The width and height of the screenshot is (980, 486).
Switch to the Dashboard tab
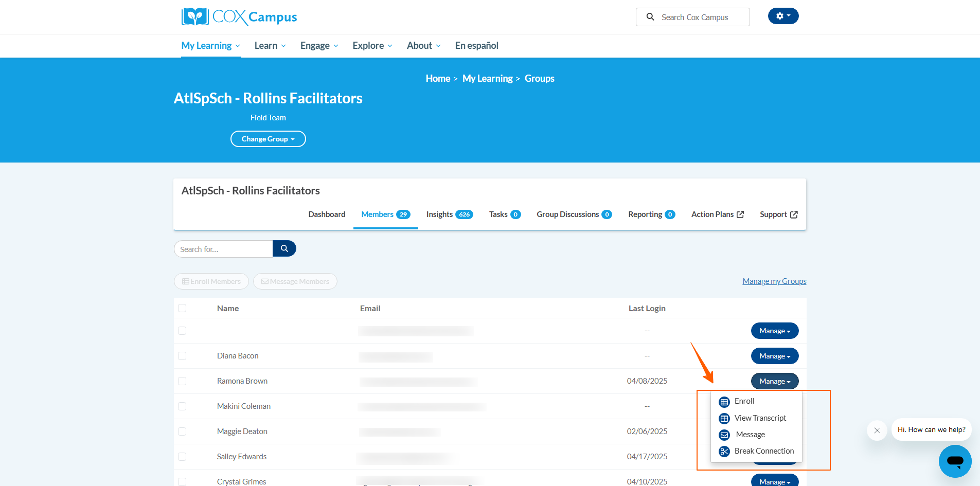pyautogui.click(x=327, y=214)
